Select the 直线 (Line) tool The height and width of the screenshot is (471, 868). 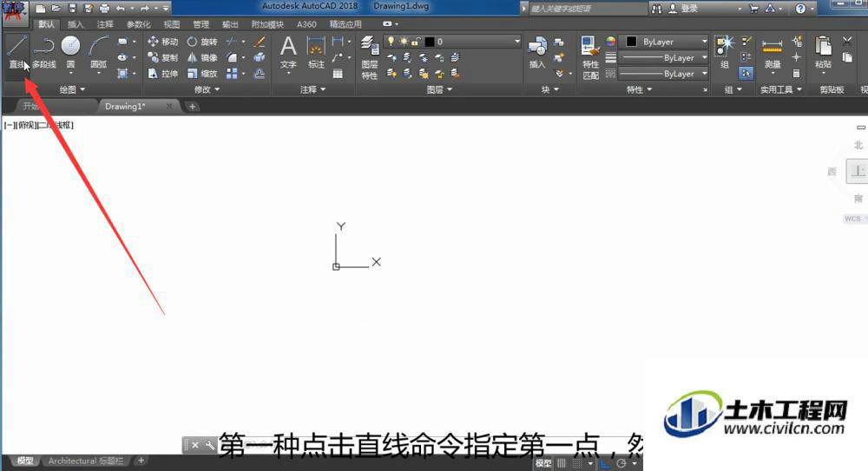[16, 53]
